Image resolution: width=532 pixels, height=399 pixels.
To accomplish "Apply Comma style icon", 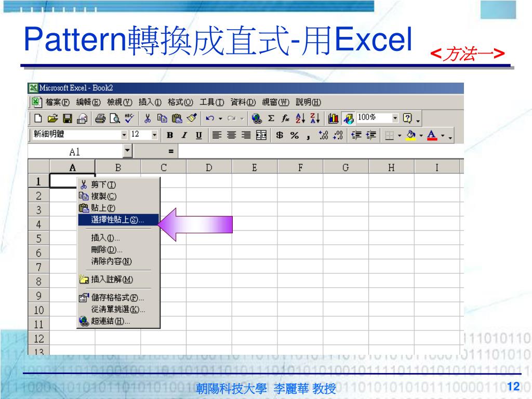I will tap(308, 137).
